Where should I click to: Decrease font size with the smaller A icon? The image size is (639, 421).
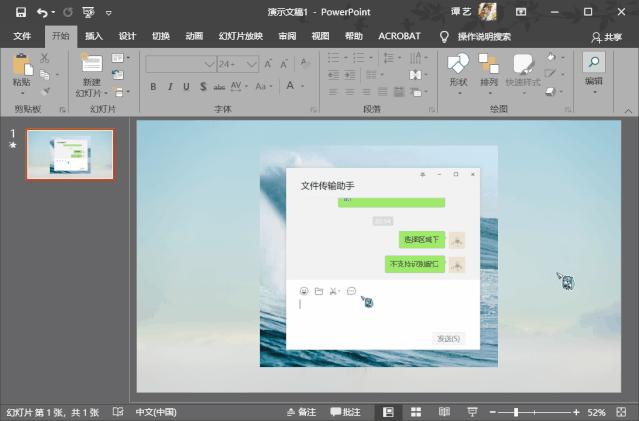click(x=284, y=64)
